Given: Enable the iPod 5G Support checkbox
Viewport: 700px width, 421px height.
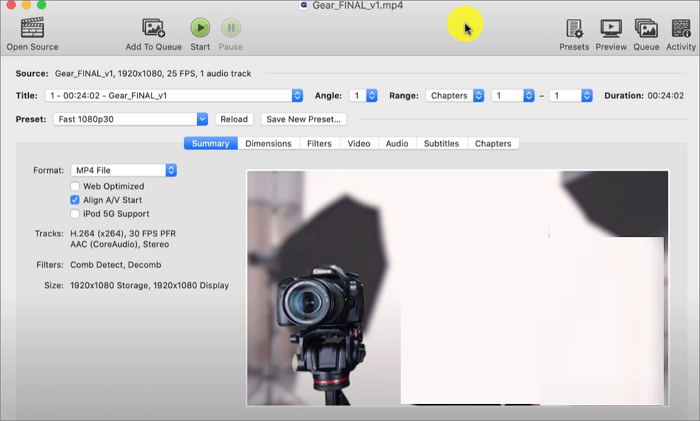Looking at the screenshot, I should 75,214.
